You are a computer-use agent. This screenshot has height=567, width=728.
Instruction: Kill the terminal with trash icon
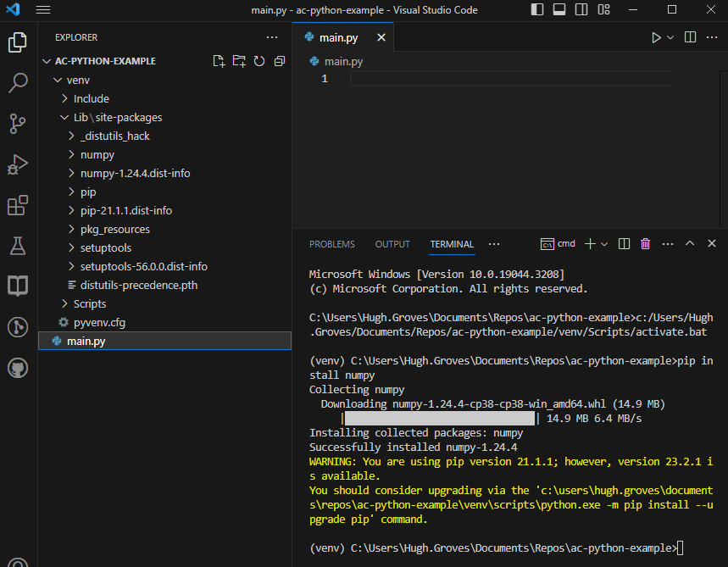(x=645, y=244)
